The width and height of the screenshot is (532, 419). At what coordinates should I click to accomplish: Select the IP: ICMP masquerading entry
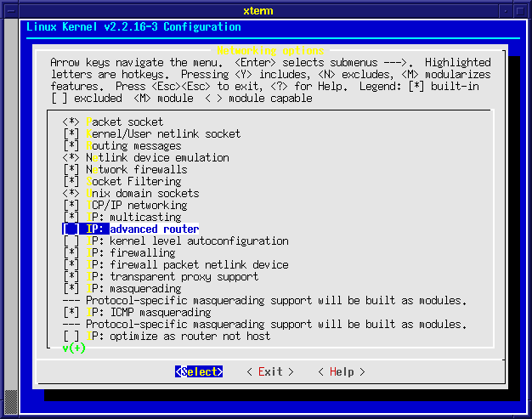point(149,313)
